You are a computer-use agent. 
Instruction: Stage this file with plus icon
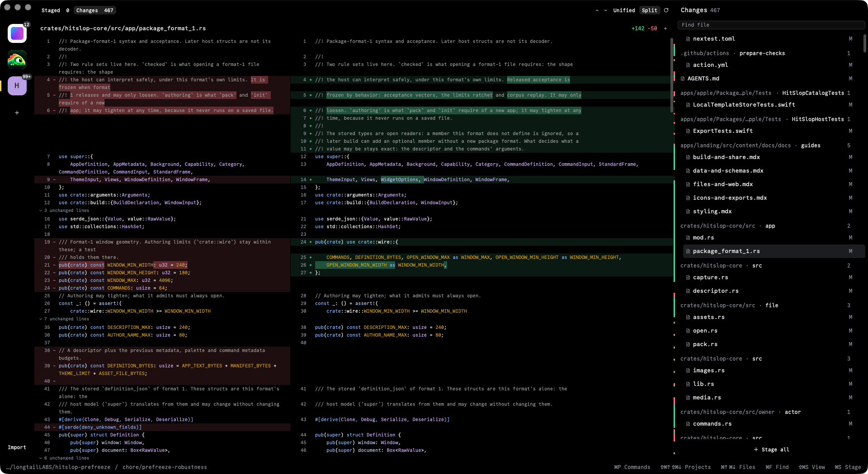[x=665, y=28]
